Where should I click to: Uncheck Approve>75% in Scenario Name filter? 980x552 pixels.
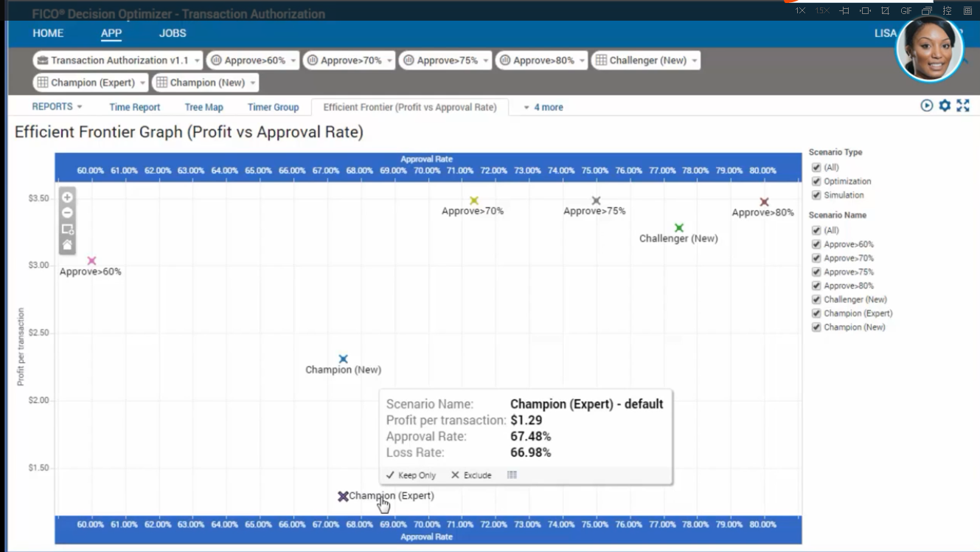[x=816, y=272]
